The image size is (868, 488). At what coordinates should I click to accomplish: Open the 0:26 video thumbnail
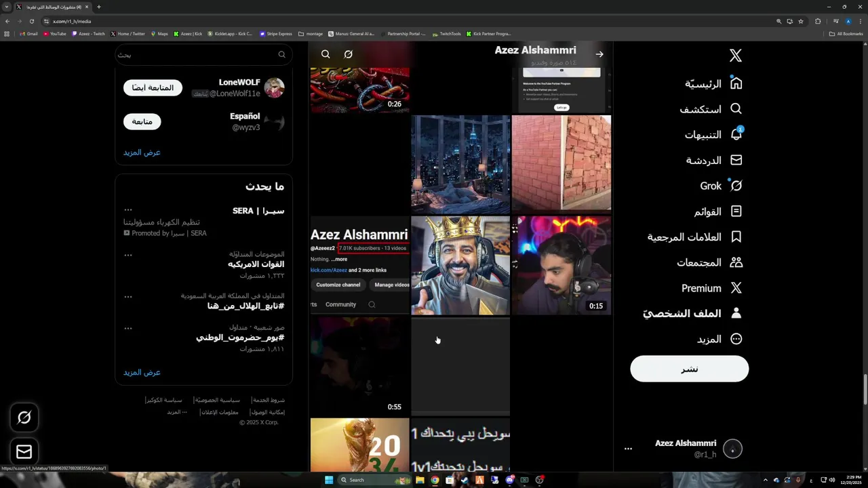[360, 89]
